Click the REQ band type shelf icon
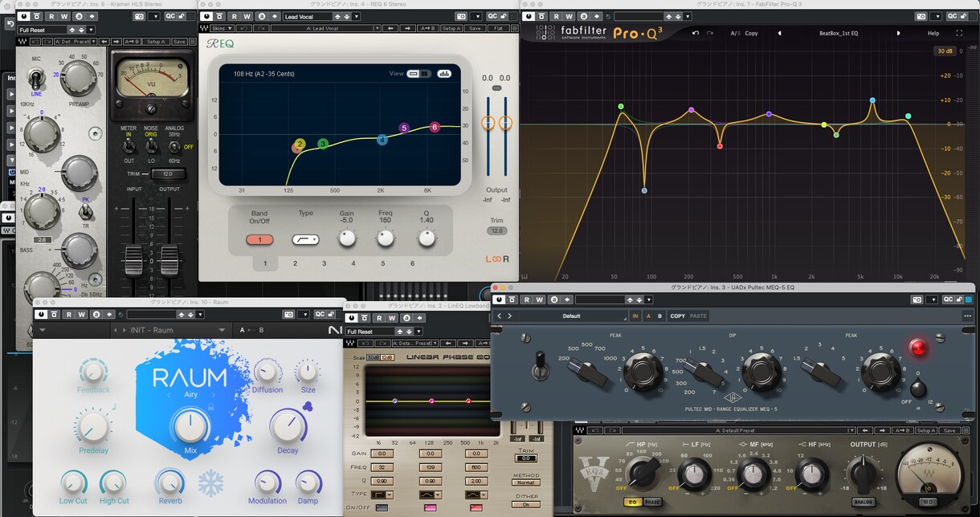The height and width of the screenshot is (517, 980). point(305,239)
